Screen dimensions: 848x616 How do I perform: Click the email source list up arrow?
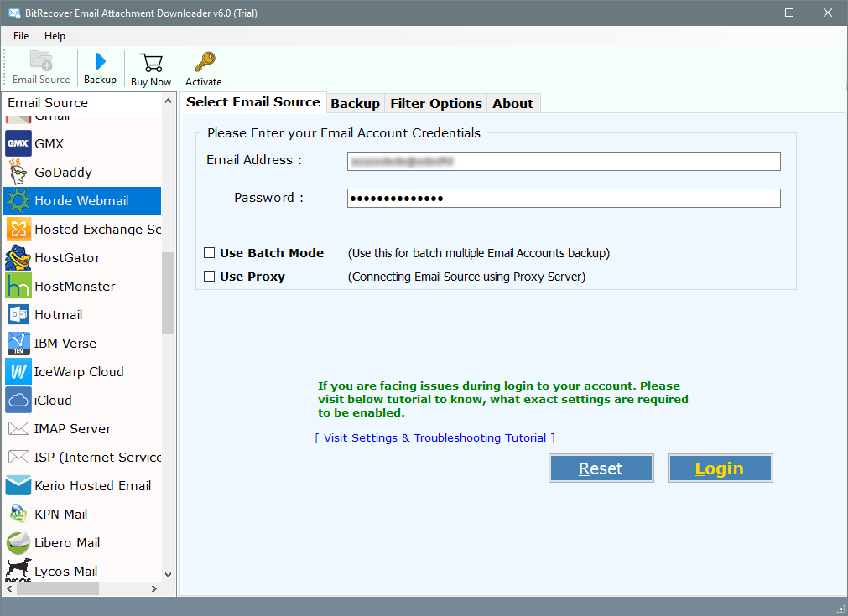(169, 101)
